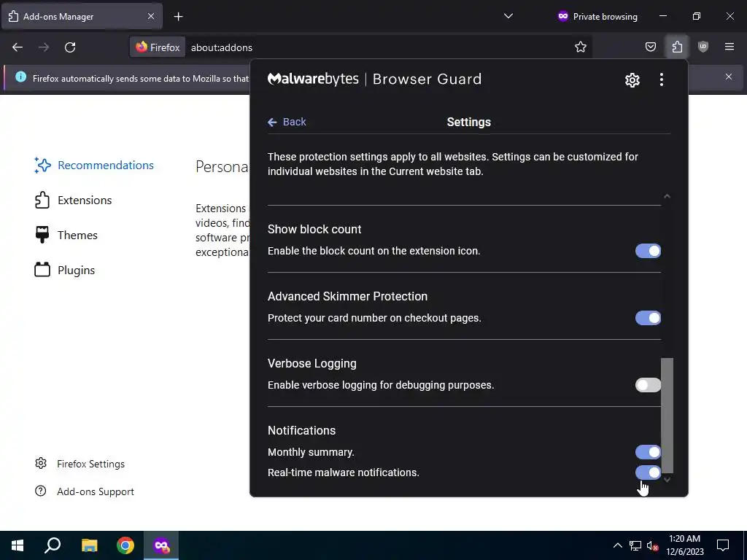The image size is (747, 560).
Task: Click Firefox private window taskbar icon
Action: tap(161, 545)
